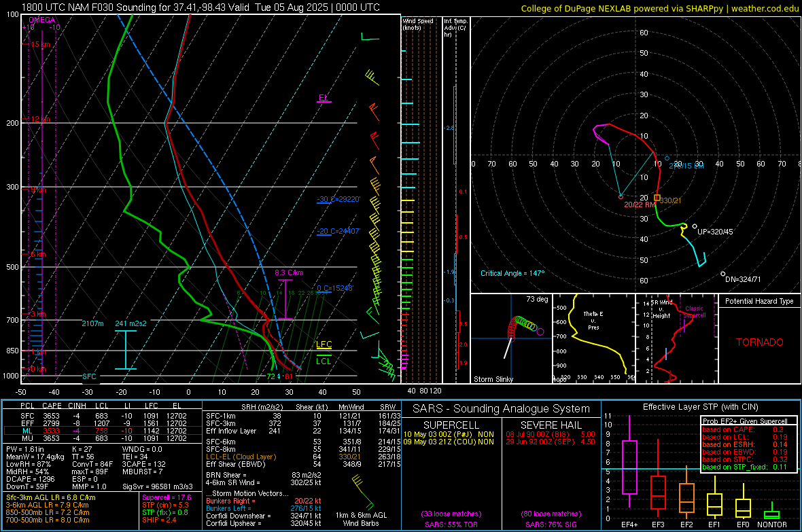The image size is (802, 532).
Task: Click the SR Wind v. Height panel label
Action: (x=661, y=309)
